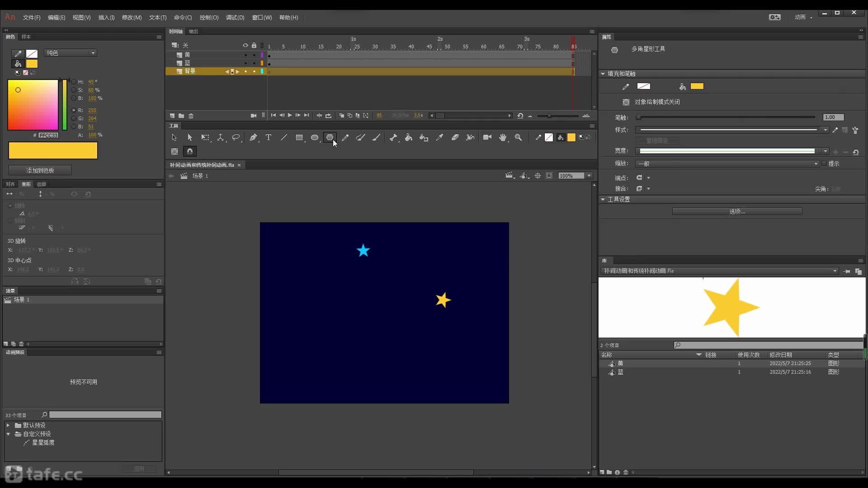Select the Free Transform tool
868x488 pixels.
205,137
